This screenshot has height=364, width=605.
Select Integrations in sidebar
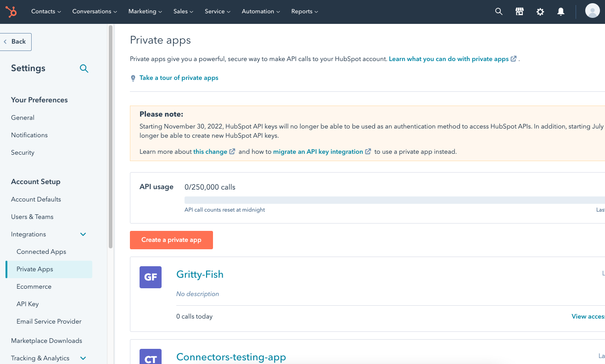click(28, 234)
